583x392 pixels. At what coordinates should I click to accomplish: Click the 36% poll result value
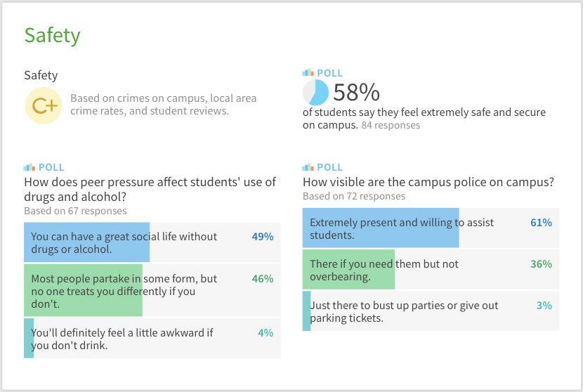[x=541, y=264]
